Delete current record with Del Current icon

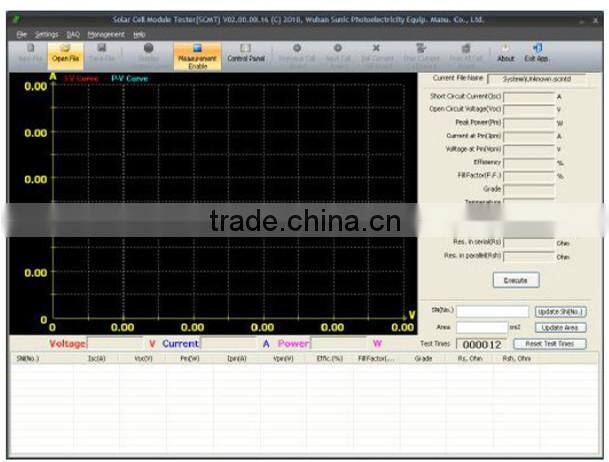376,52
